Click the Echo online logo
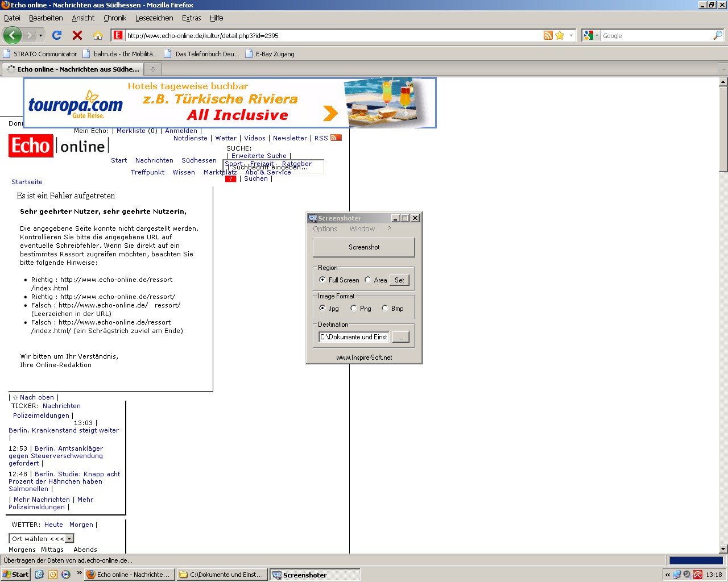728x582 pixels. (x=58, y=146)
